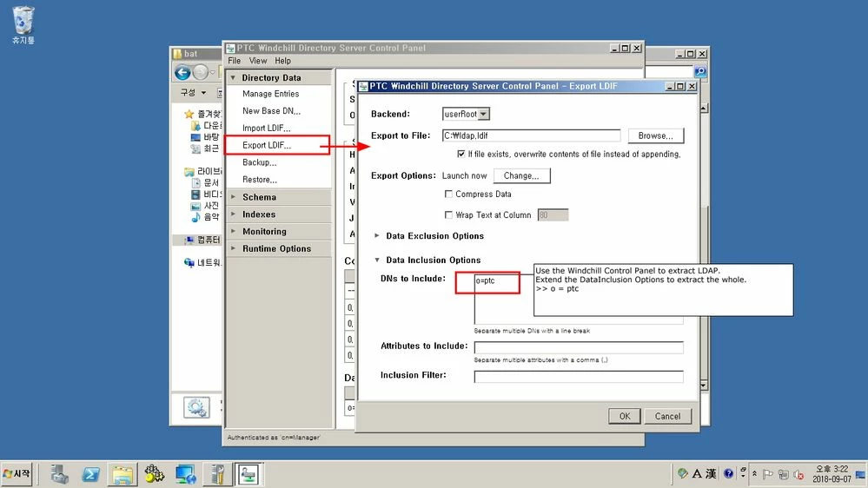Click the search magnifier in the explorer window
This screenshot has width=868, height=488.
(699, 72)
